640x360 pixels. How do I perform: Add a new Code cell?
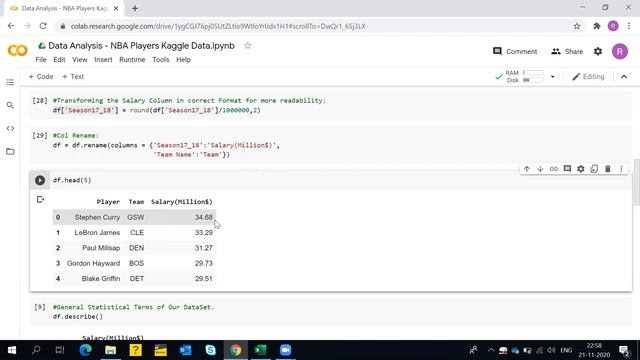coord(41,77)
